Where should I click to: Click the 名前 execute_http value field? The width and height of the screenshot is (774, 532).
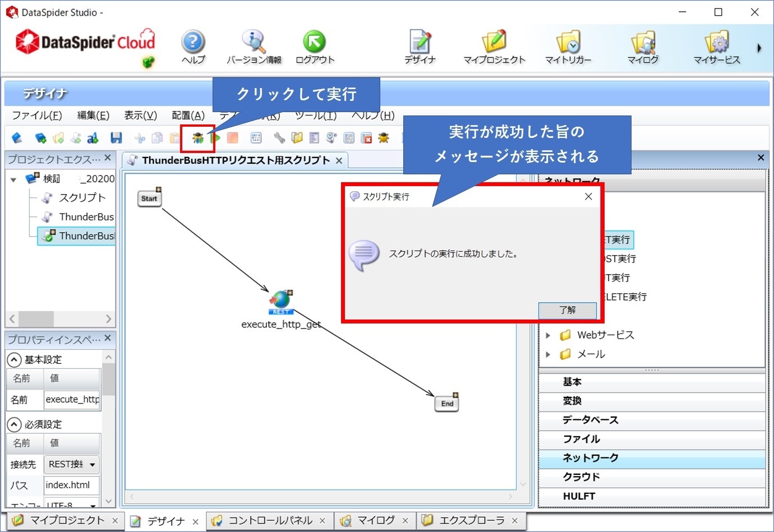click(72, 399)
